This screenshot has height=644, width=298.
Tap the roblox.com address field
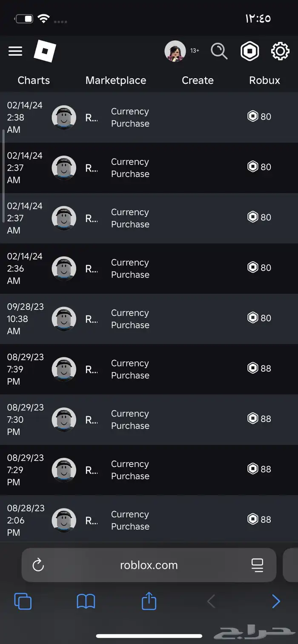[x=149, y=565]
